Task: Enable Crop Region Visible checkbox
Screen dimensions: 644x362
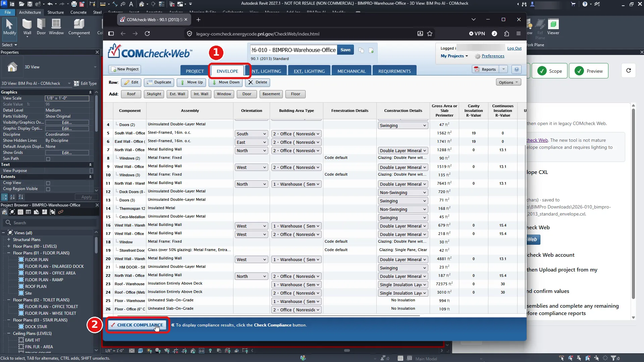Action: [48, 189]
